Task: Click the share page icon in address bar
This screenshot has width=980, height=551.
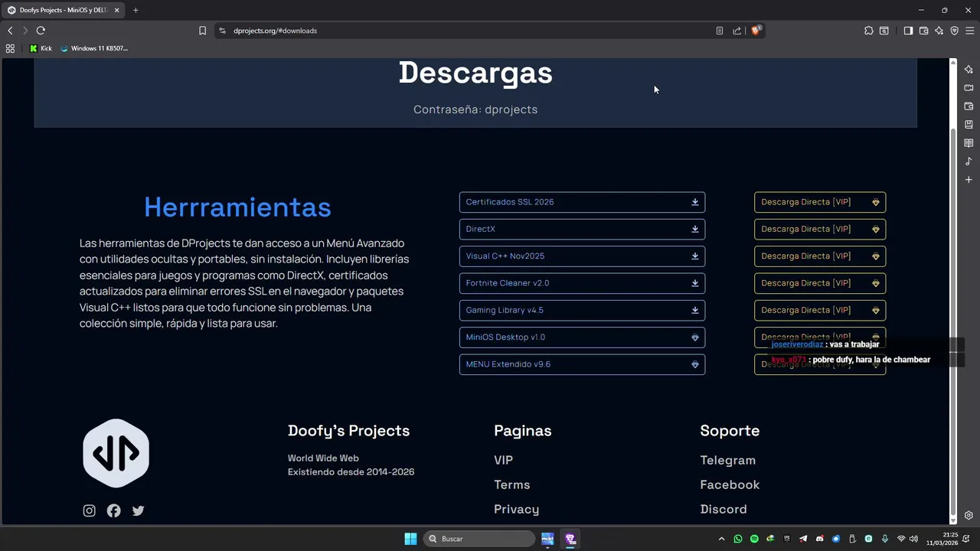Action: coord(737,31)
